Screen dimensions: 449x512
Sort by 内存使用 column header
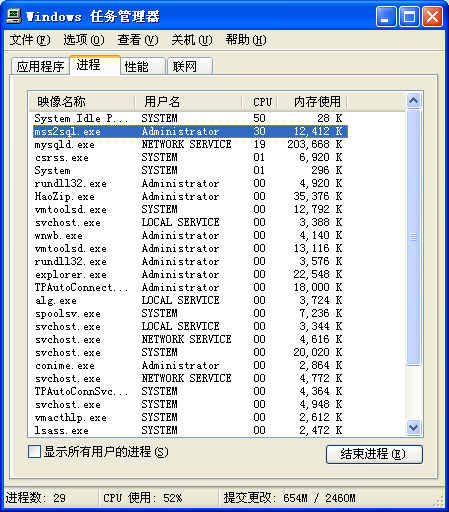pos(313,102)
